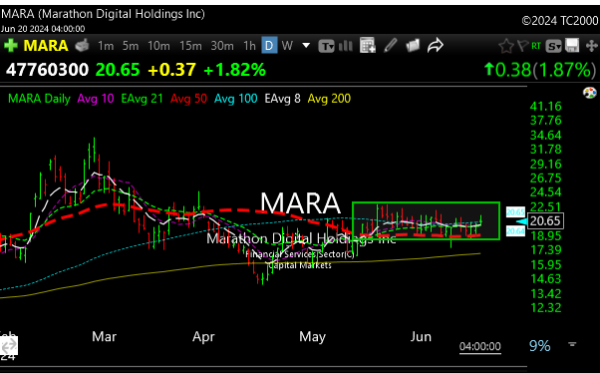Click the Jun date axis label

click(421, 337)
